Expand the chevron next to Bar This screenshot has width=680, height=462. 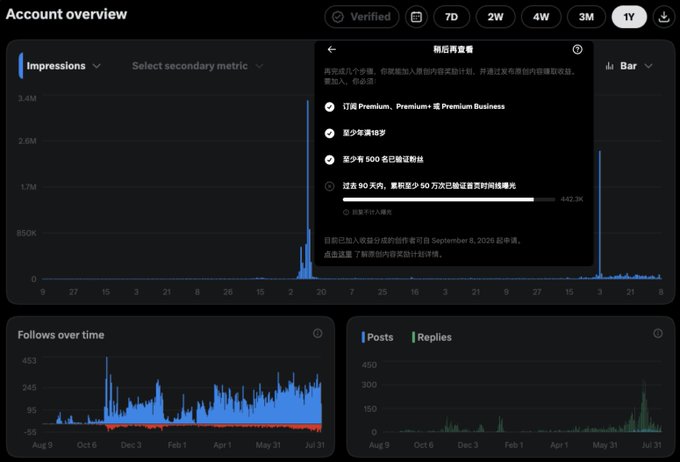(648, 66)
